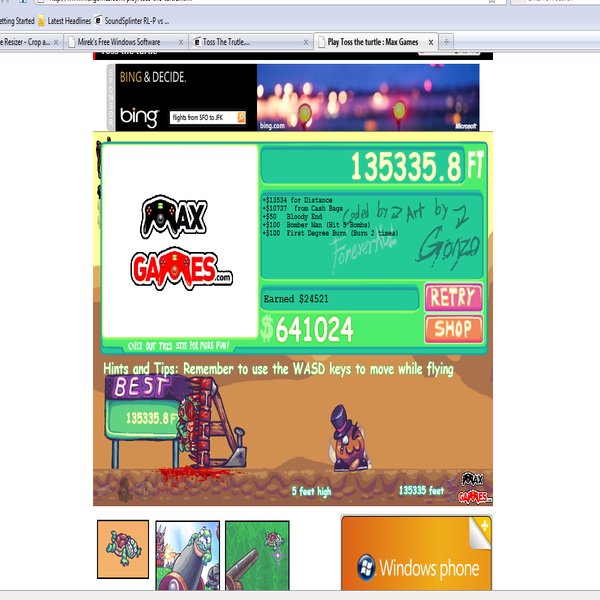Click the page icon on the Mirek's Free tab
600x600 pixels.
pyautogui.click(x=71, y=42)
